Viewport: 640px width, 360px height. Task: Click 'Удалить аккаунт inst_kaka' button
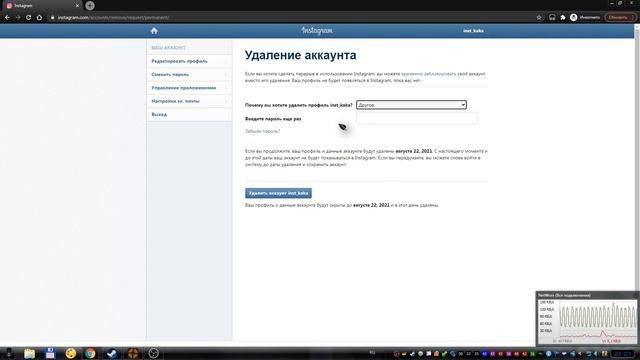(x=278, y=193)
